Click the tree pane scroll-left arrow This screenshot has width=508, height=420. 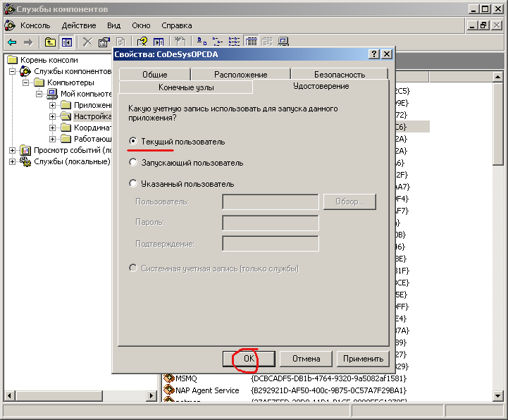[10, 396]
